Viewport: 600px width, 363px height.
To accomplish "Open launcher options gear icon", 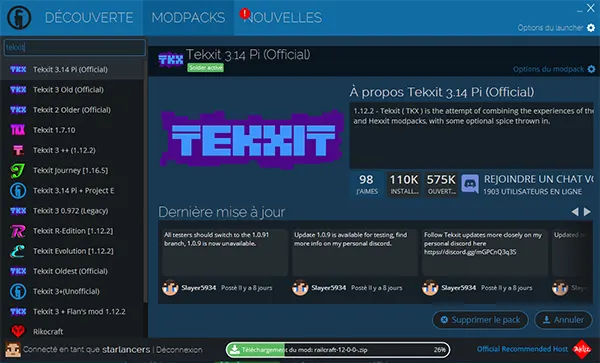I will (x=591, y=28).
